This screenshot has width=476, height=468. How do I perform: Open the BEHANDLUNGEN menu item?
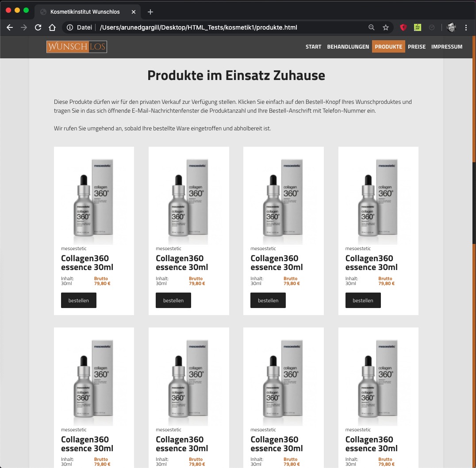pos(348,47)
